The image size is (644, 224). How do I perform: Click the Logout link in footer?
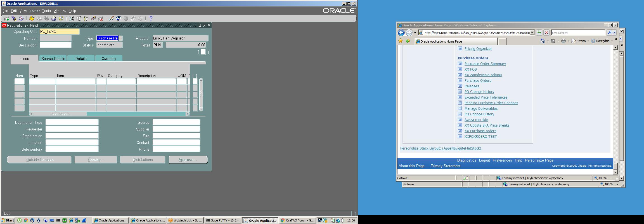coord(484,160)
